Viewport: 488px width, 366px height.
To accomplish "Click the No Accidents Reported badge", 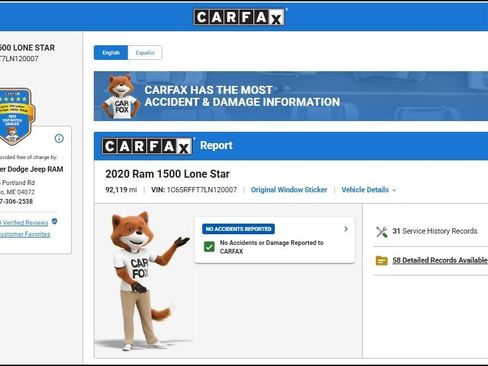I will click(238, 229).
